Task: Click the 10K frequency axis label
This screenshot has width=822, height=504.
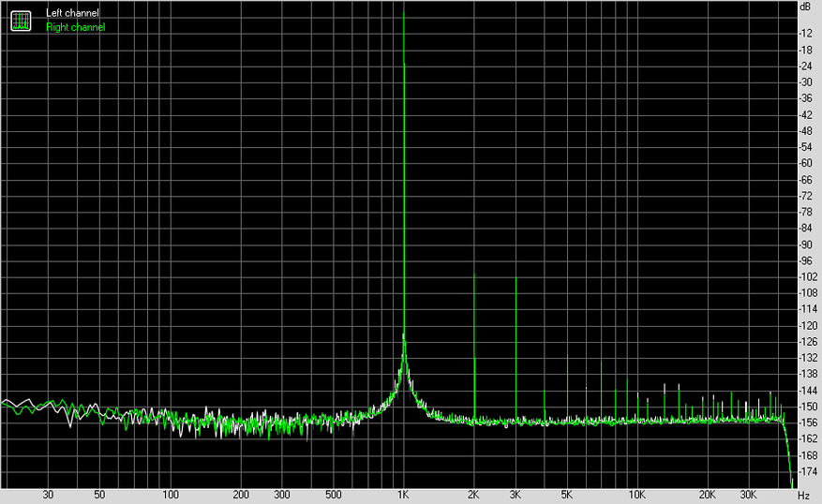Action: 637,495
